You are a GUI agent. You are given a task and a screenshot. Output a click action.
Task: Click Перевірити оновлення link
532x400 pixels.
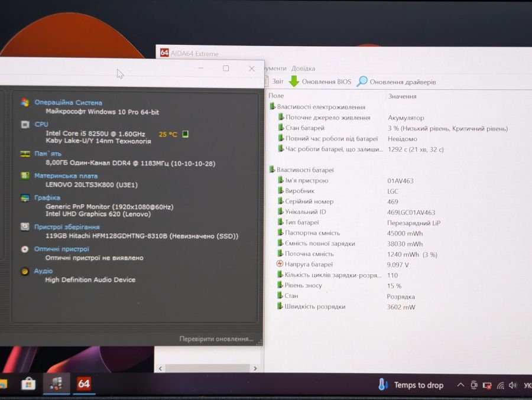coord(216,339)
